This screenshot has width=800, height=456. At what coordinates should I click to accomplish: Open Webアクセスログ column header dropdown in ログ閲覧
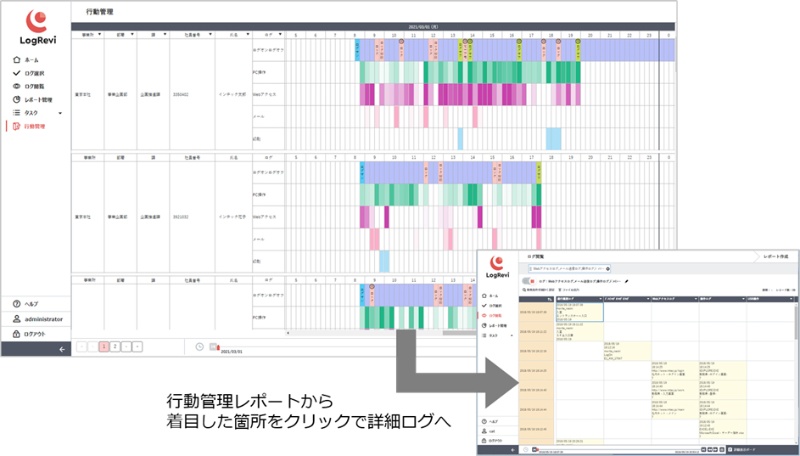click(x=695, y=299)
